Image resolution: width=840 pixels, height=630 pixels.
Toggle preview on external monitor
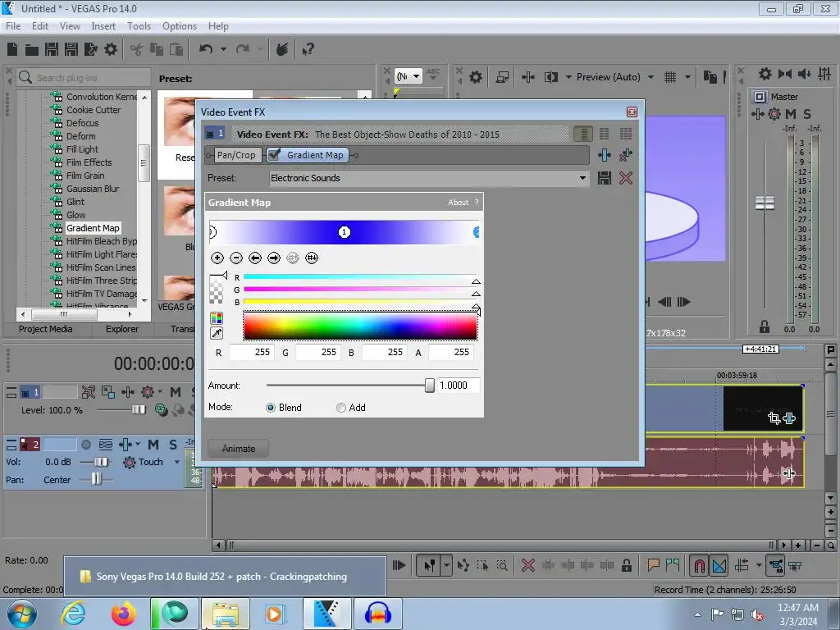(502, 77)
